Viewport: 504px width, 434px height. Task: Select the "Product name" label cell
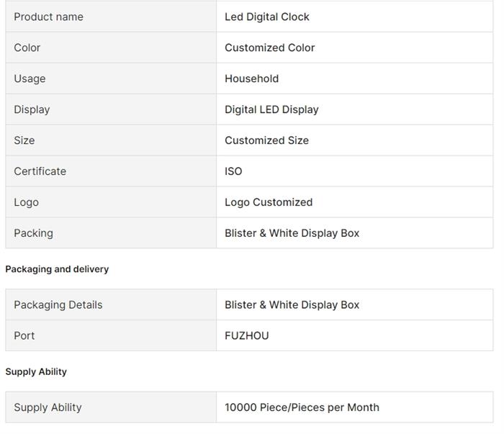tap(48, 17)
